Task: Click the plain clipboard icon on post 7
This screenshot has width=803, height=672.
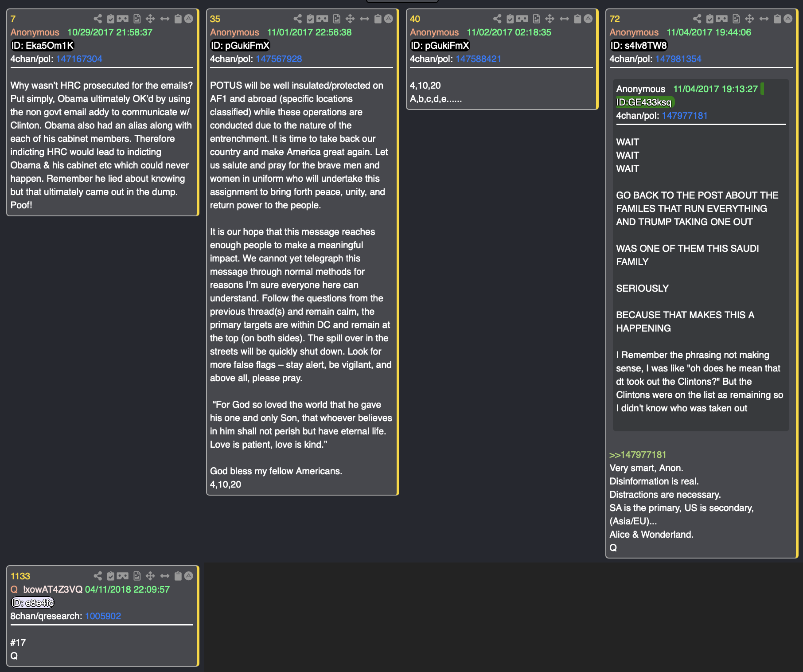Action: (x=178, y=19)
